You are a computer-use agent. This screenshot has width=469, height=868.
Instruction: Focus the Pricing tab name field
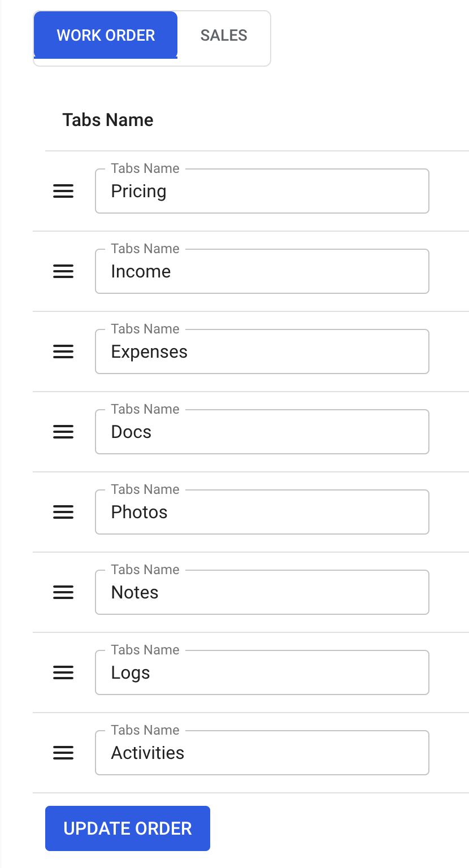click(262, 192)
